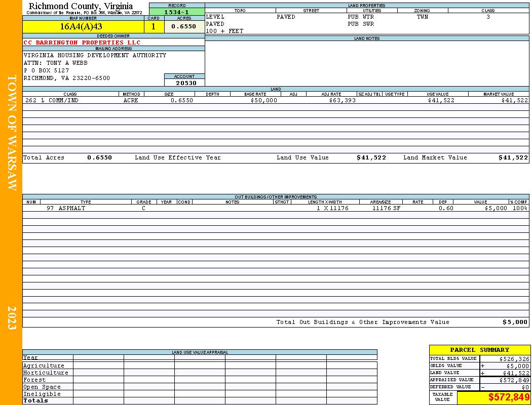The image size is (532, 405).
Task: Click base rate $50,000
Action: point(264,100)
